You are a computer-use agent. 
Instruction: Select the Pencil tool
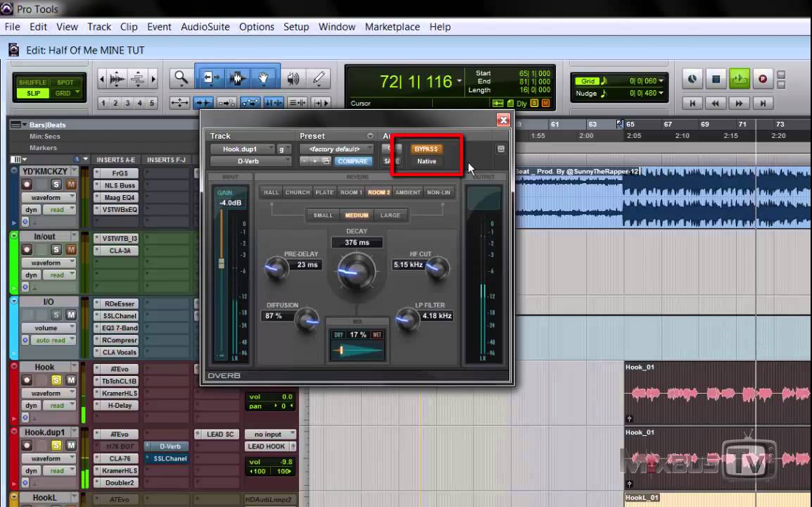(x=319, y=78)
